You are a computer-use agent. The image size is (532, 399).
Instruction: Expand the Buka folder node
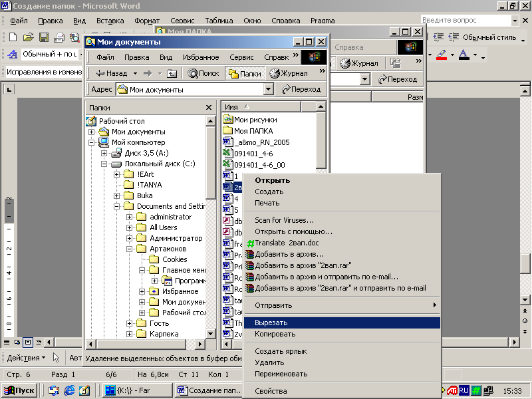(x=117, y=196)
